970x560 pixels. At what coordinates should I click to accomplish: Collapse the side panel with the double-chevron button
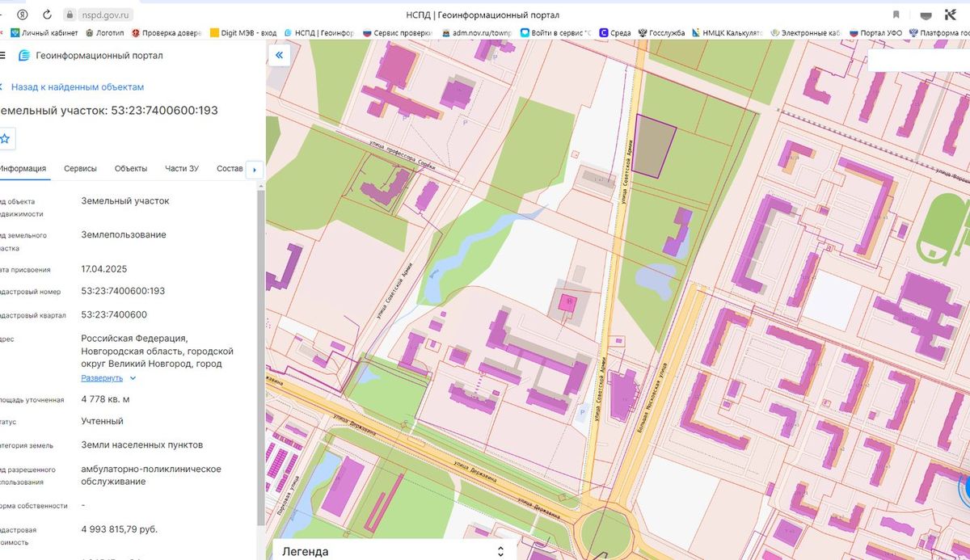point(279,55)
